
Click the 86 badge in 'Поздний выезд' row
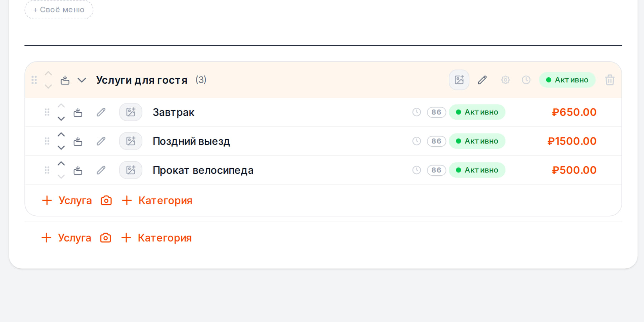436,141
